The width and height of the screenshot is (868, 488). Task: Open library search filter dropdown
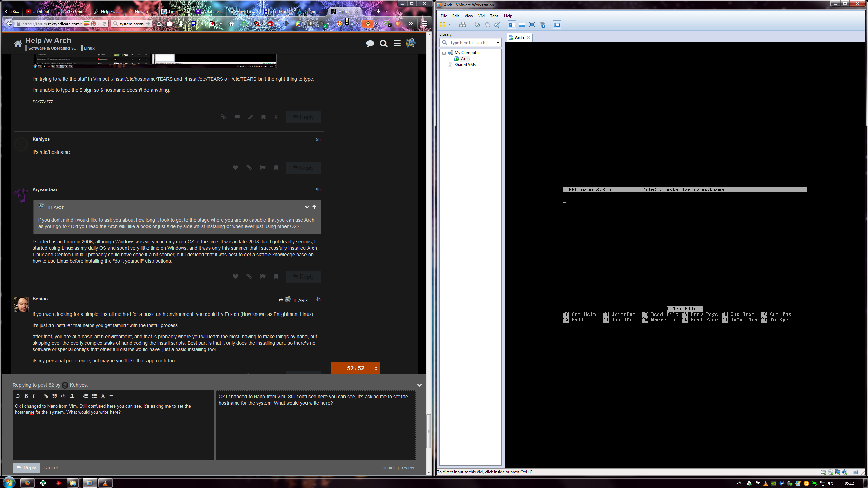[x=498, y=43]
